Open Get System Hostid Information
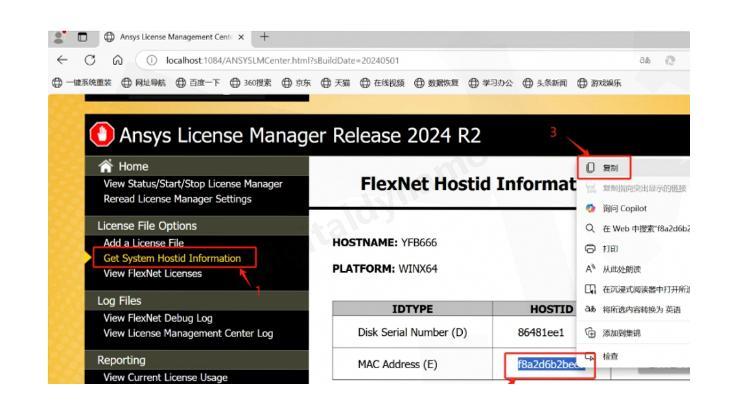 [x=172, y=258]
